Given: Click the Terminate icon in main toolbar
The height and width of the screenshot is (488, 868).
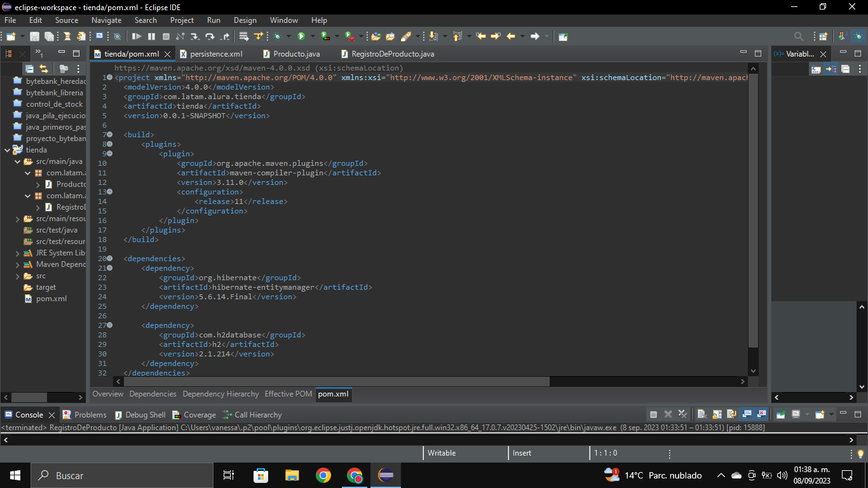Looking at the screenshot, I should pos(166,36).
